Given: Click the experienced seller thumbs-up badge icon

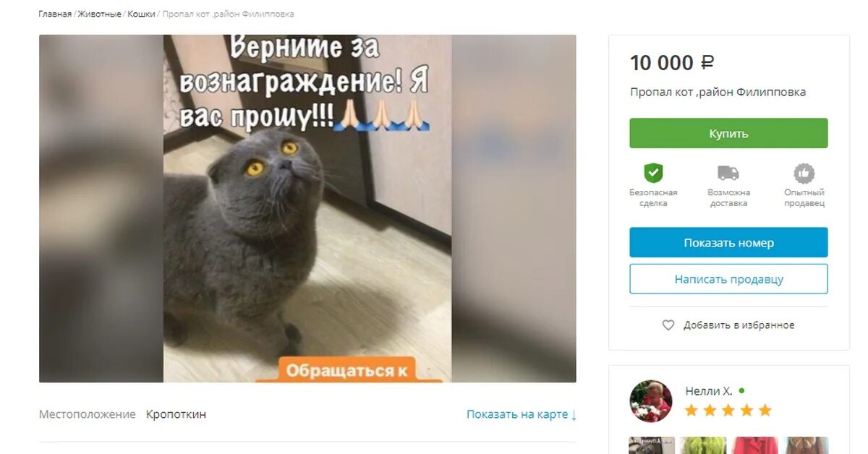Looking at the screenshot, I should coord(804,173).
